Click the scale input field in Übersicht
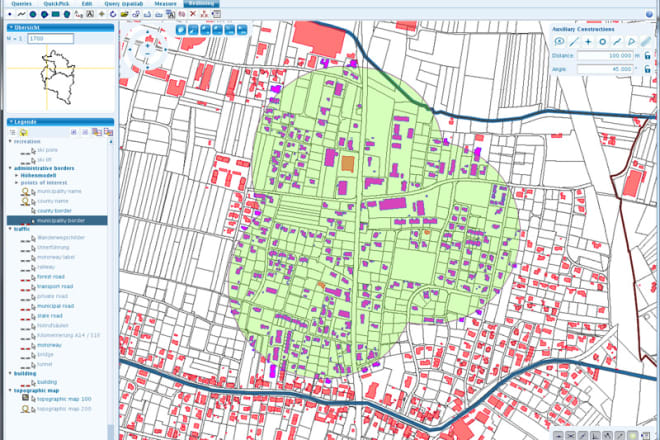The image size is (660, 440). coord(51,39)
